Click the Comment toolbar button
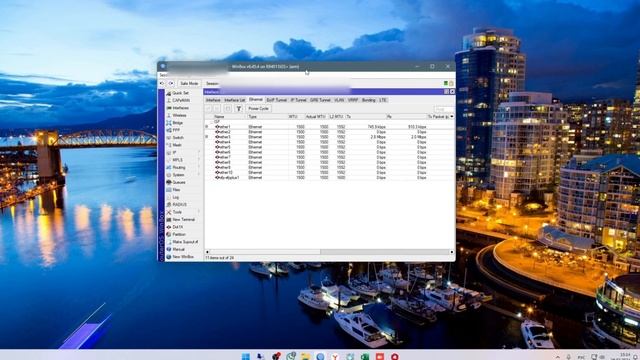The width and height of the screenshot is (640, 360). pos(228,109)
